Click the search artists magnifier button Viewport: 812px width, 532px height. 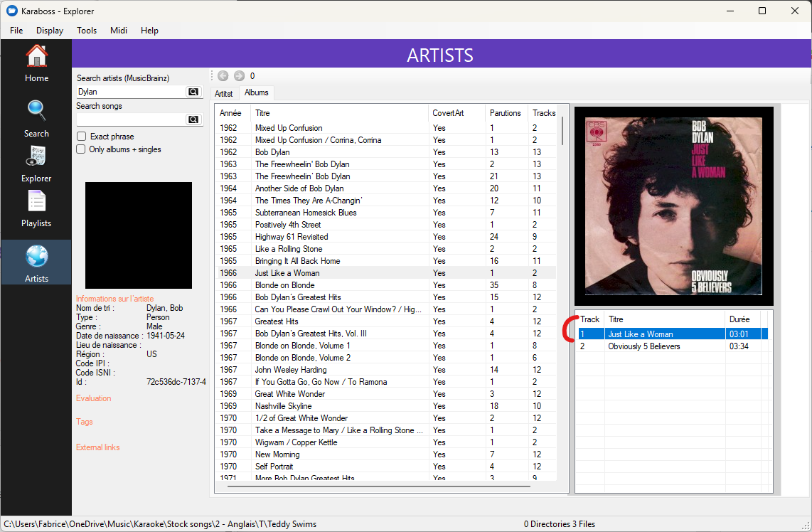pyautogui.click(x=193, y=92)
